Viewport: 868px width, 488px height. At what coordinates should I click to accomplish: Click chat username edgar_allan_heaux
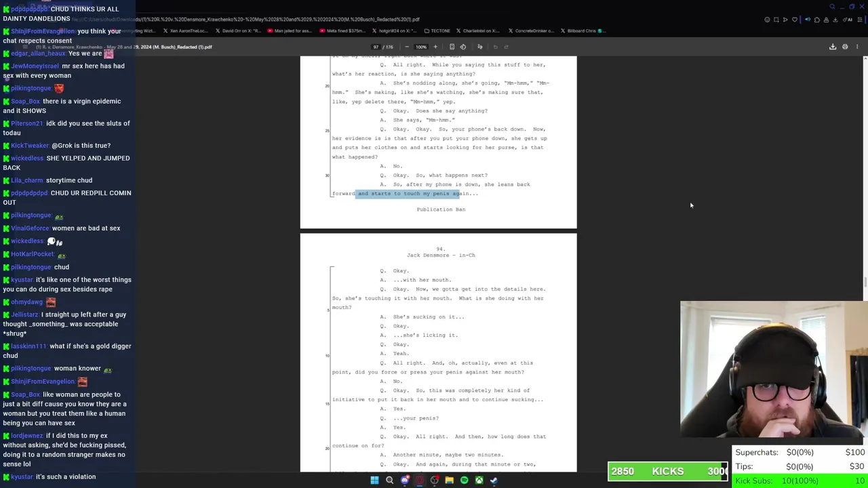38,54
